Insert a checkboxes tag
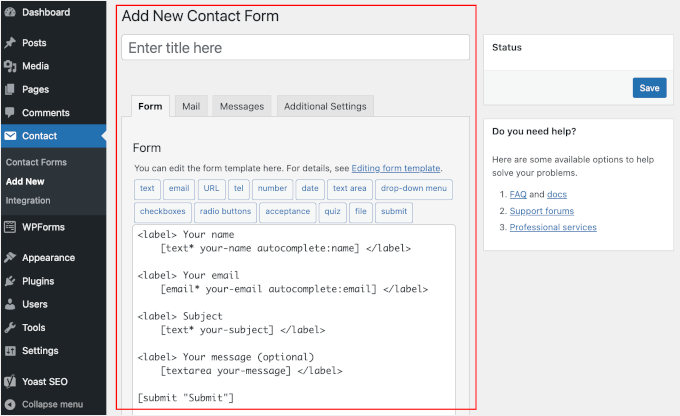The width and height of the screenshot is (680, 416). (163, 211)
